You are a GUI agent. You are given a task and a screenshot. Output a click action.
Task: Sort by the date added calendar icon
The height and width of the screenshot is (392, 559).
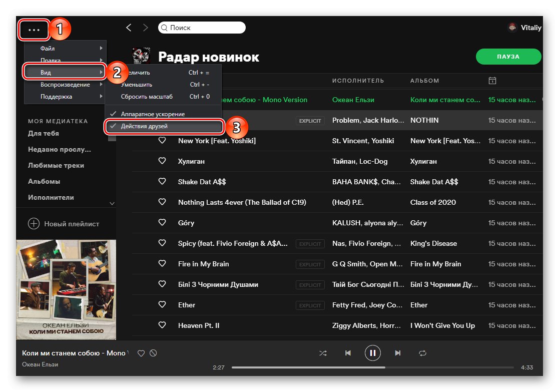[492, 81]
